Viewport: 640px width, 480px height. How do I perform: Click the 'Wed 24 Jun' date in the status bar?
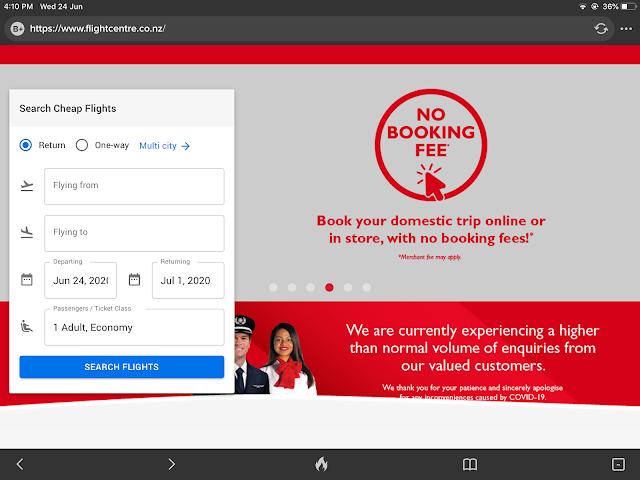pos(61,7)
